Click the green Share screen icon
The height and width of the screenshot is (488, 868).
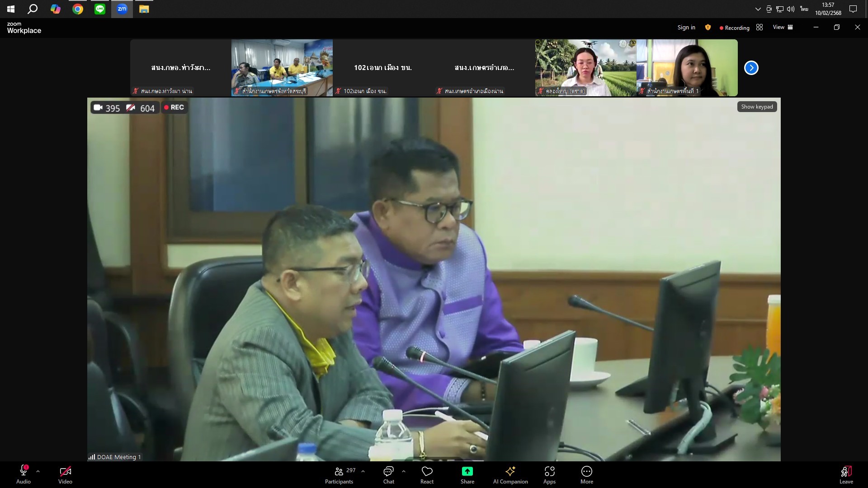(x=467, y=472)
